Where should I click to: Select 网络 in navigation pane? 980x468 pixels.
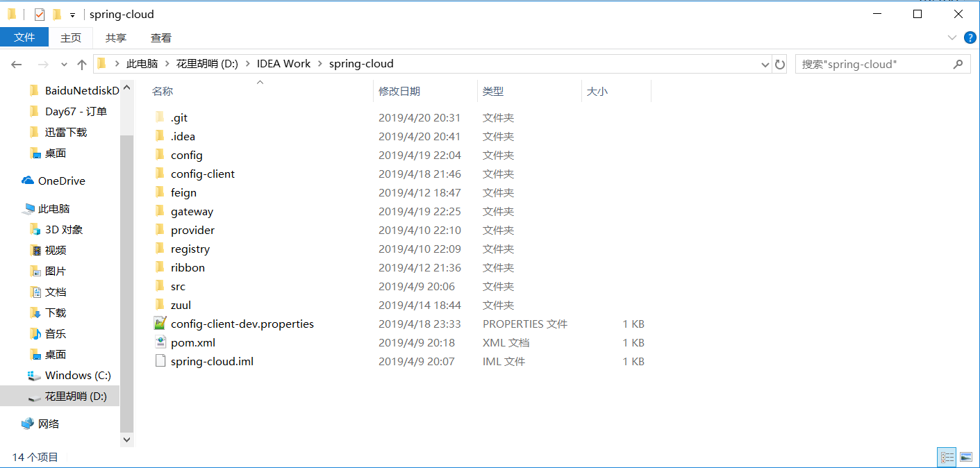[41, 424]
